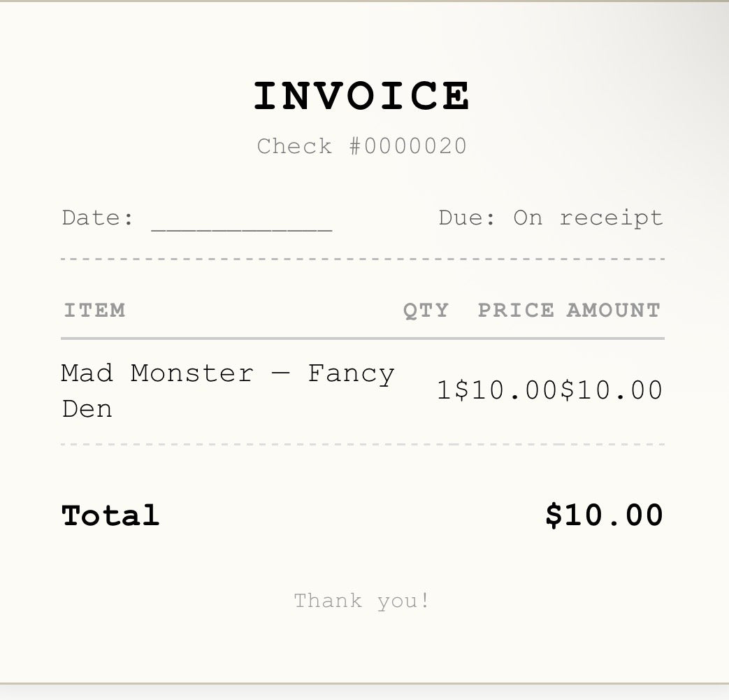Screen dimensions: 729x700
Task: Click the PRICE column header
Action: (x=516, y=310)
